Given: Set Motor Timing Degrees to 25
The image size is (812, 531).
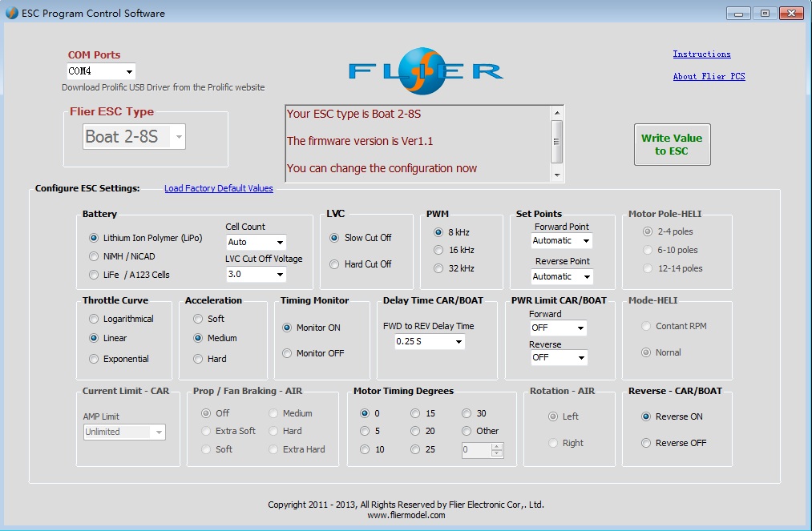Looking at the screenshot, I should [422, 449].
